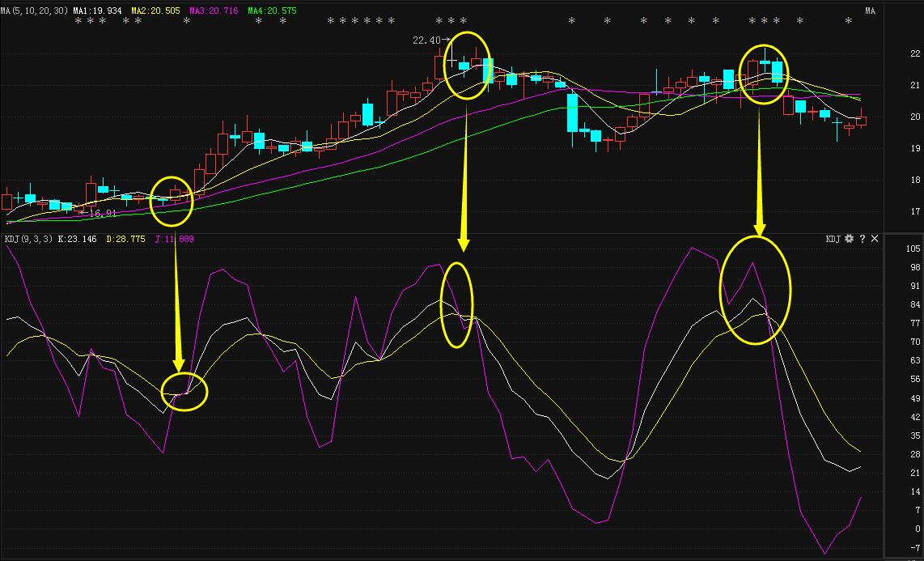Close the KDJ indicator panel
Viewport: 924px width, 561px height.
[875, 239]
